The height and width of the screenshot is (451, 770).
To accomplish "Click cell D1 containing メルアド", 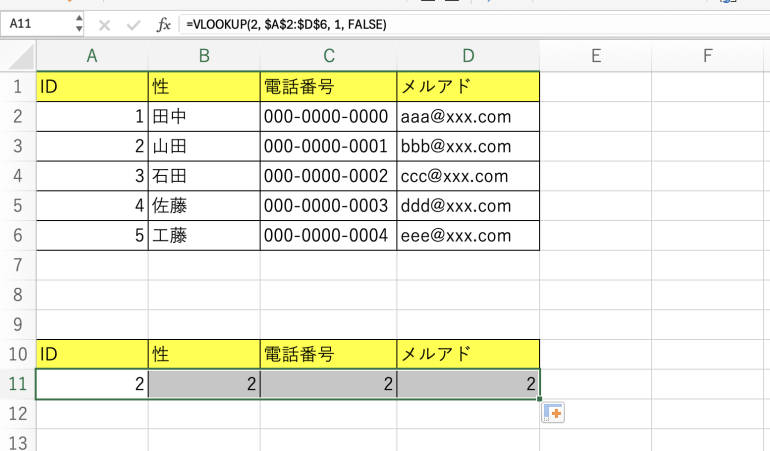I will click(x=468, y=86).
